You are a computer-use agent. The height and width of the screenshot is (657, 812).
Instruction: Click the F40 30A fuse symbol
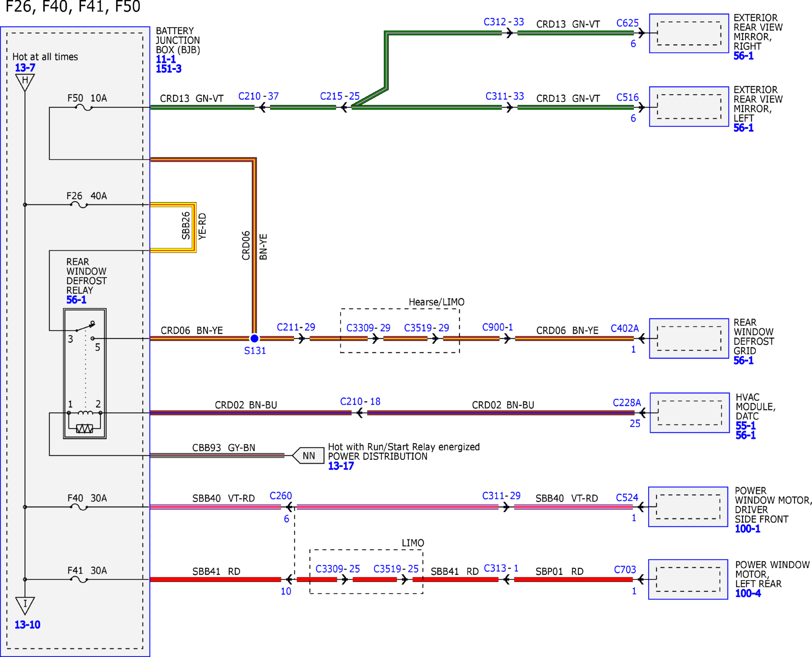79,507
